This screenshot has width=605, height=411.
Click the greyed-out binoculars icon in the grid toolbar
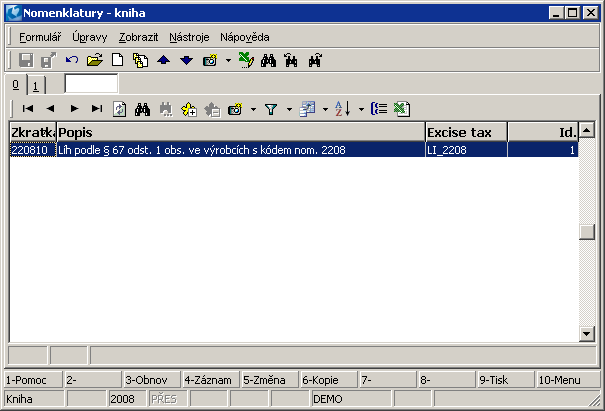(166, 109)
